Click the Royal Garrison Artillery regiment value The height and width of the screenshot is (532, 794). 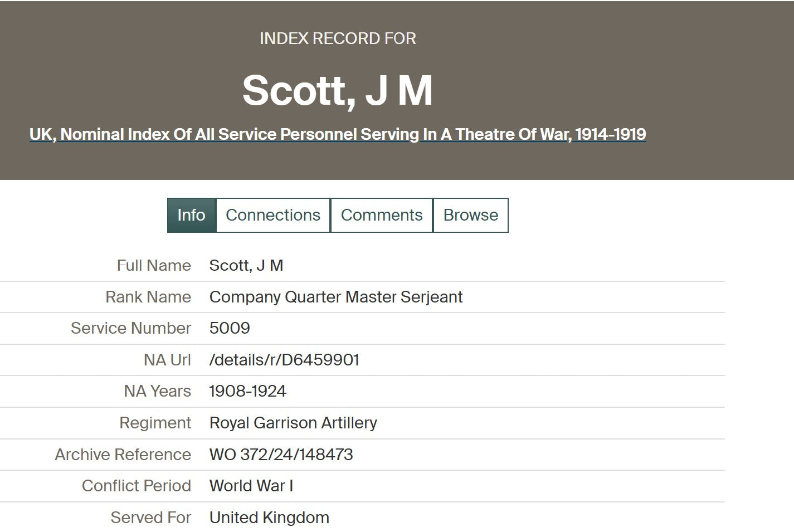(293, 423)
